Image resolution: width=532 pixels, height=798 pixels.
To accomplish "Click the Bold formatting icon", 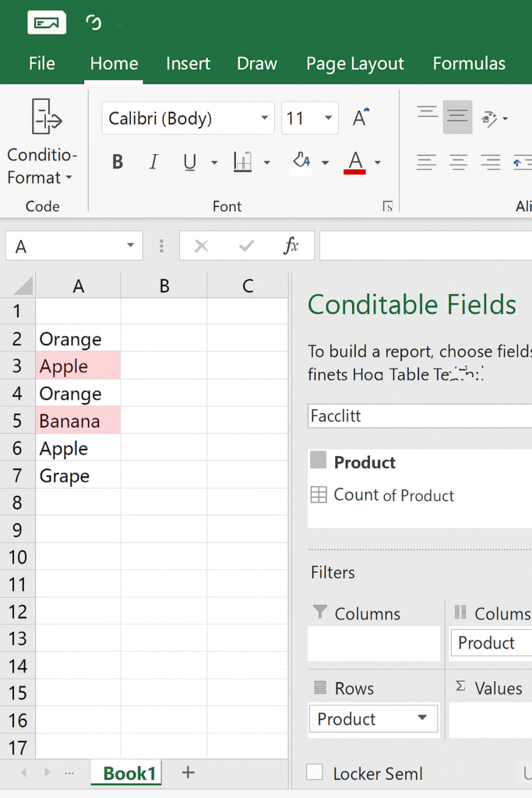I will [x=118, y=162].
